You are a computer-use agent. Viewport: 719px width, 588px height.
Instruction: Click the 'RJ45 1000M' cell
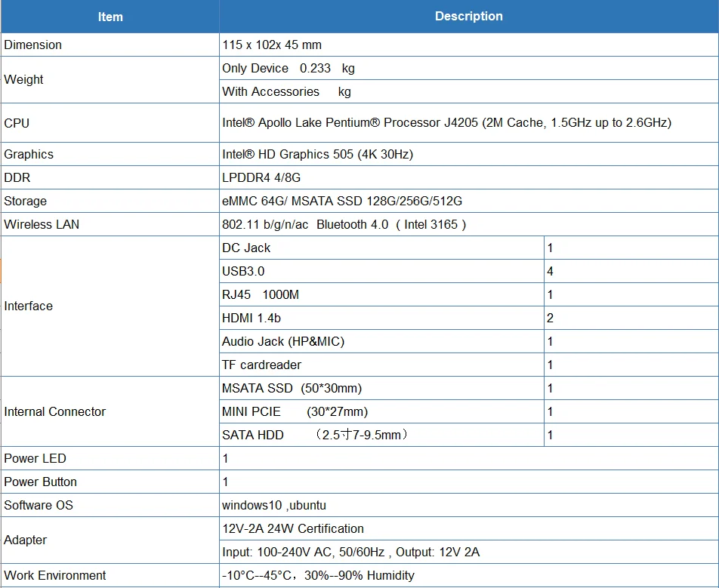click(x=381, y=294)
